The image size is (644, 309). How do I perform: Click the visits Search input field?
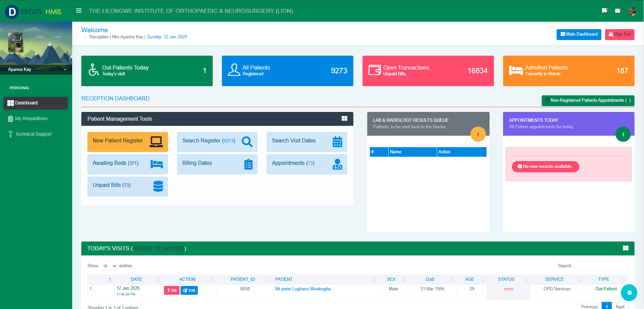(601, 266)
